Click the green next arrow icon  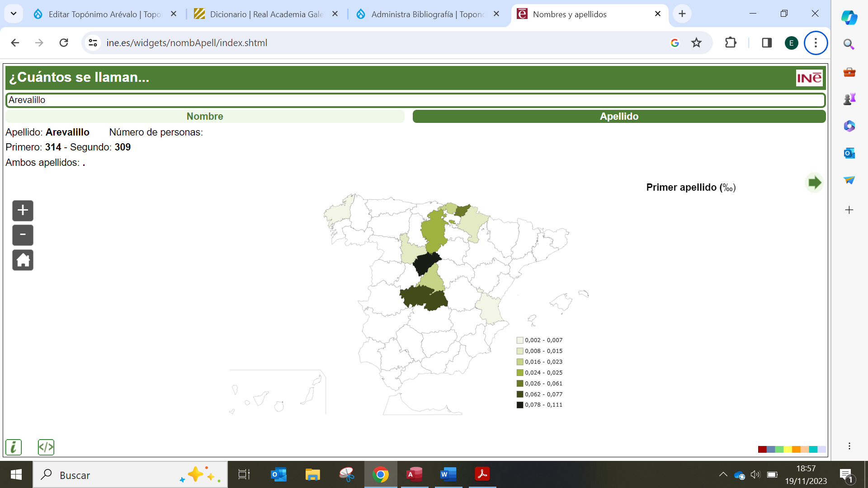pos(814,183)
